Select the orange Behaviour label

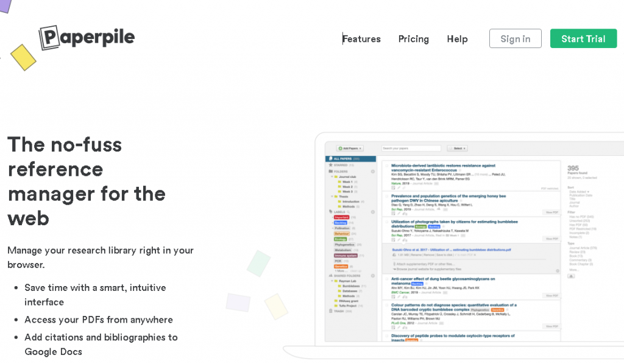point(342,234)
